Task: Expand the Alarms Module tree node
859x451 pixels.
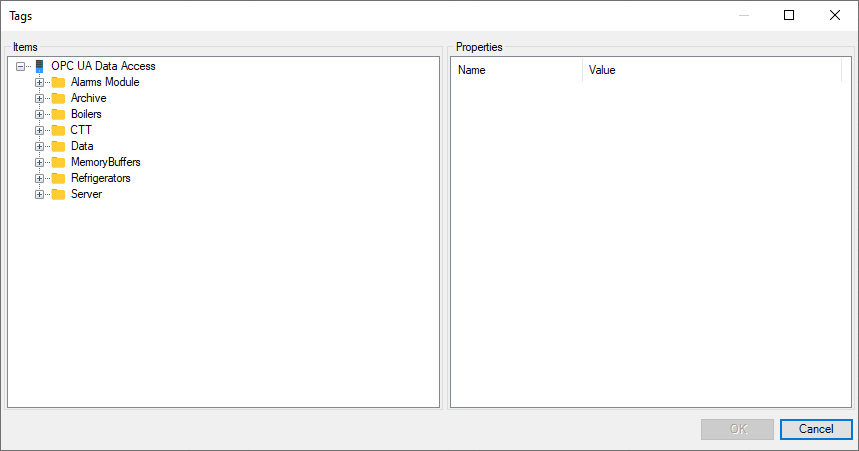Action: [40, 82]
